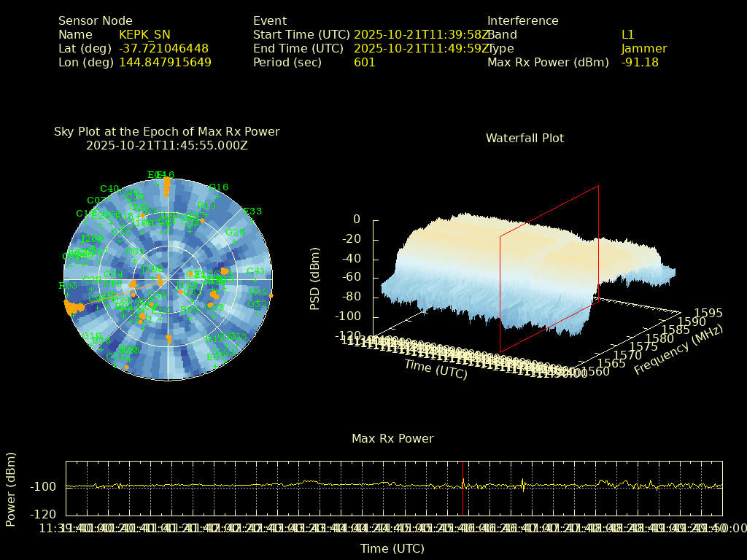747x560 pixels.
Task: Click the G28 satellite marker
Action: [x=129, y=350]
